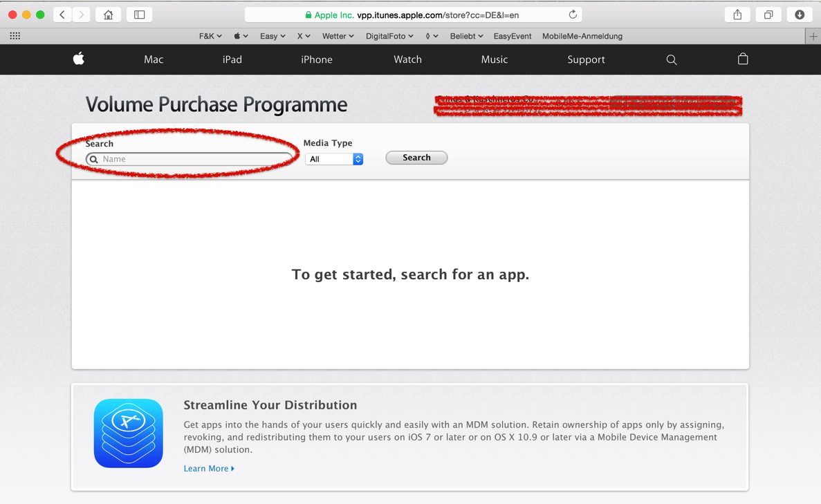Click the MDM app distribution icon
Screen dimensions: 821x504
coord(128,433)
